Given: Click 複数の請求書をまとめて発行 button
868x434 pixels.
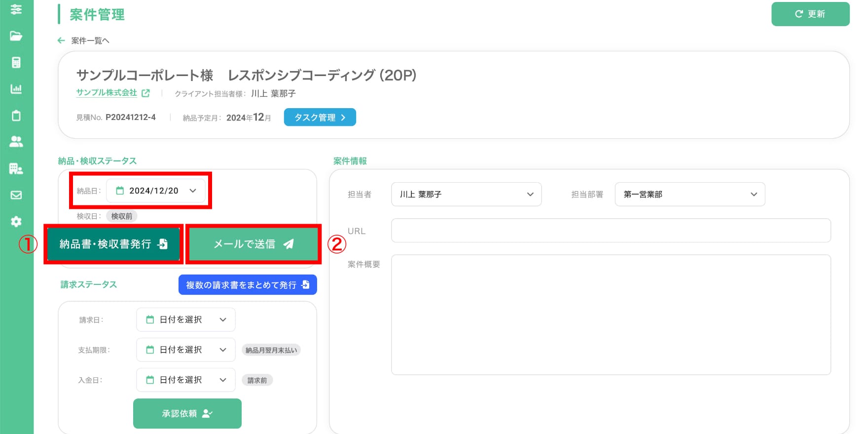Looking at the screenshot, I should (248, 285).
